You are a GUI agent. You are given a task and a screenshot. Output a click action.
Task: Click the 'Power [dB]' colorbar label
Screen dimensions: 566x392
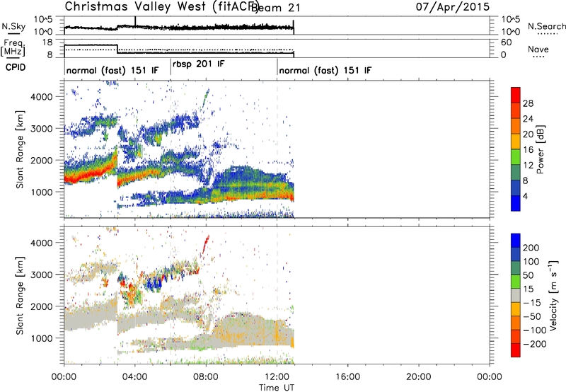[540, 149]
